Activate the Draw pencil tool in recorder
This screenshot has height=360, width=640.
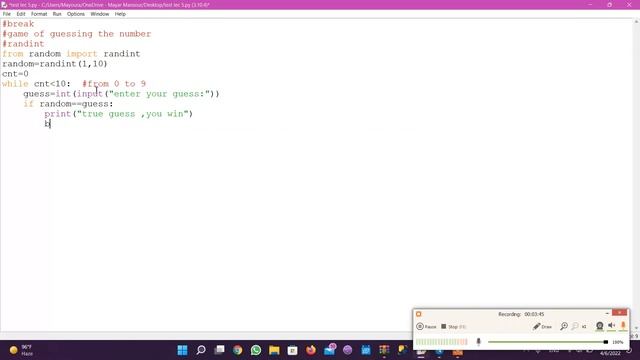pos(542,327)
